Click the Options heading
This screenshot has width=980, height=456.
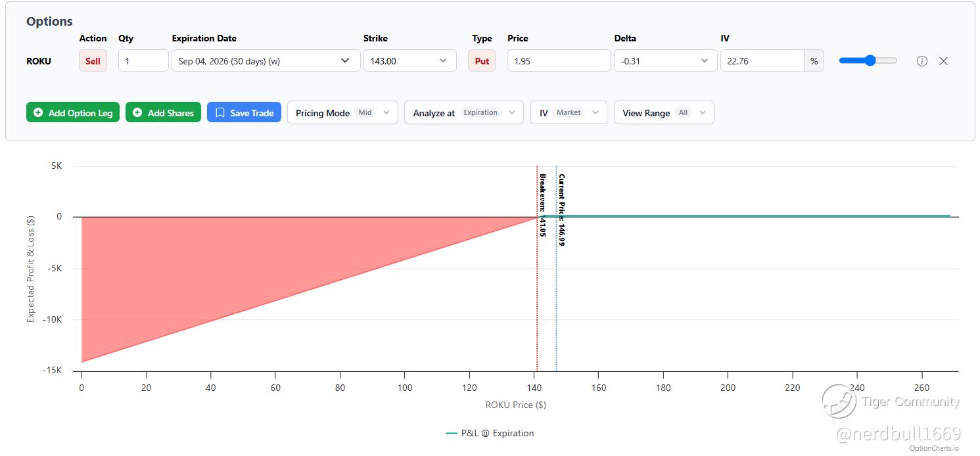[x=49, y=21]
